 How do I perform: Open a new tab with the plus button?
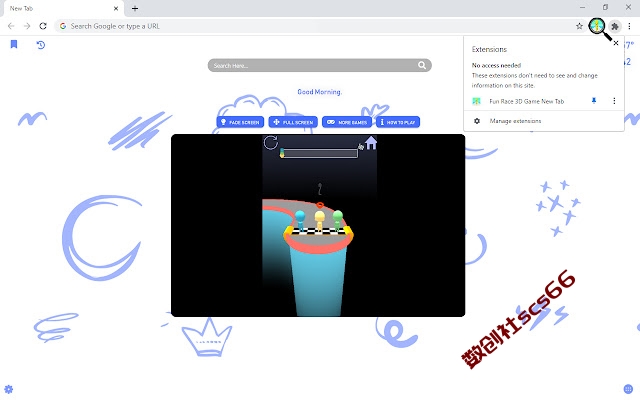pyautogui.click(x=135, y=8)
